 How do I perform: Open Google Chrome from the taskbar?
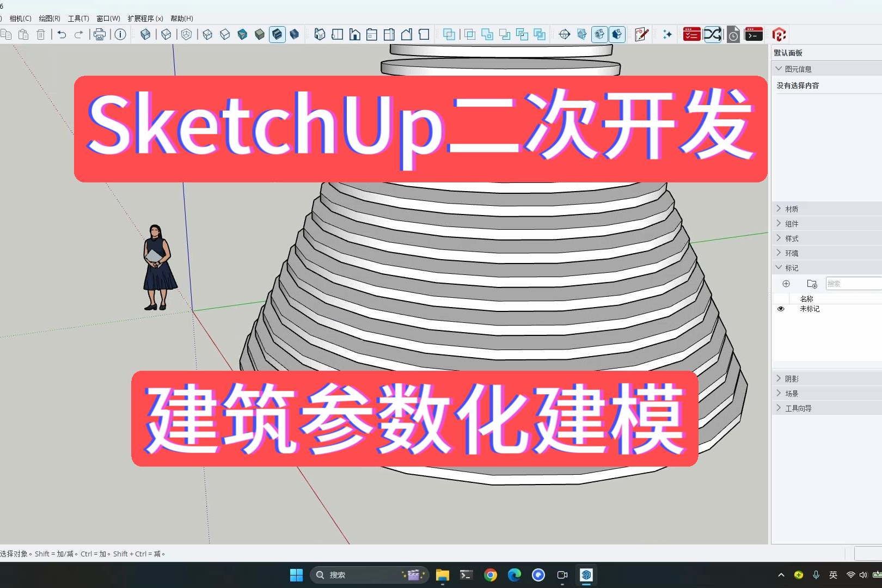(491, 575)
